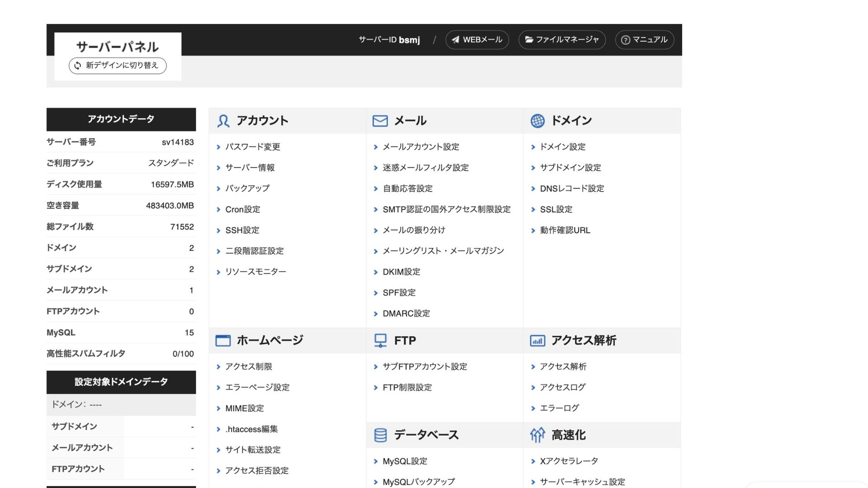Open サーバーキャッシュ設定 link
The width and height of the screenshot is (868, 488).
click(x=582, y=482)
